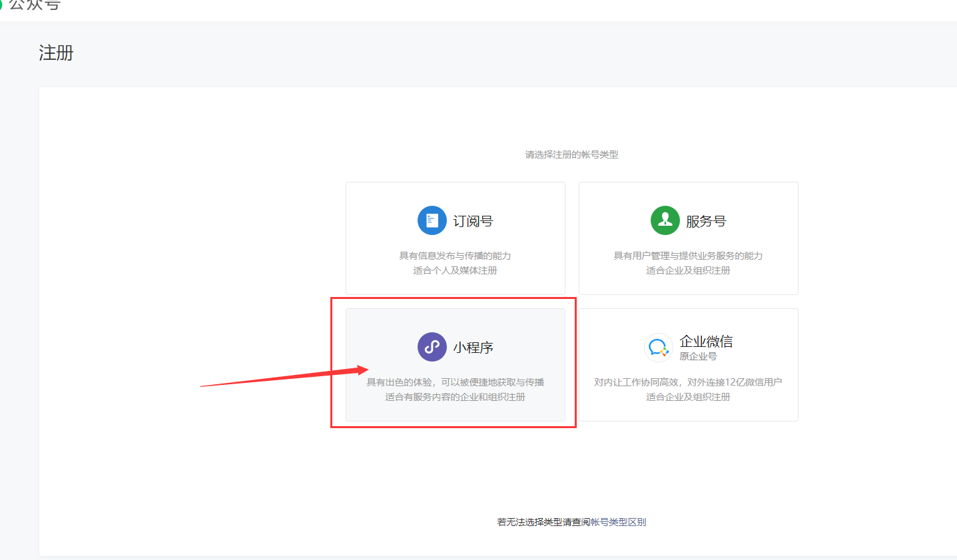The image size is (957, 560).
Task: Click text 对内让工作协同高效，对外连接12亿微信用户
Action: (x=688, y=382)
